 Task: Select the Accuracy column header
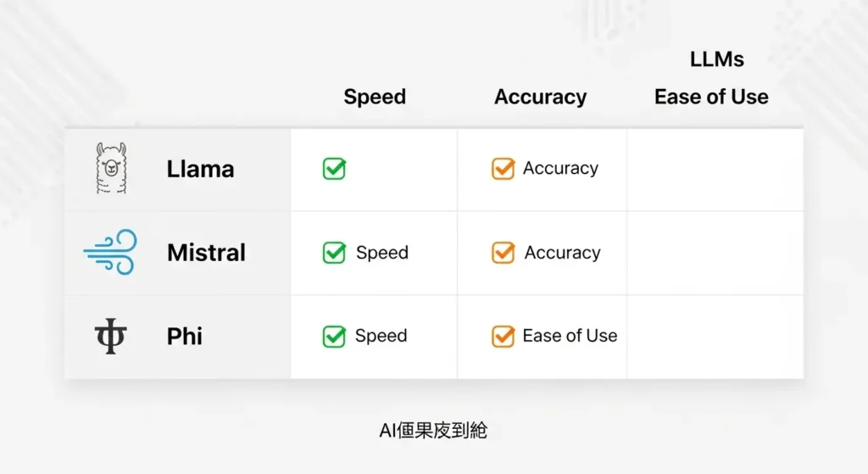tap(540, 97)
